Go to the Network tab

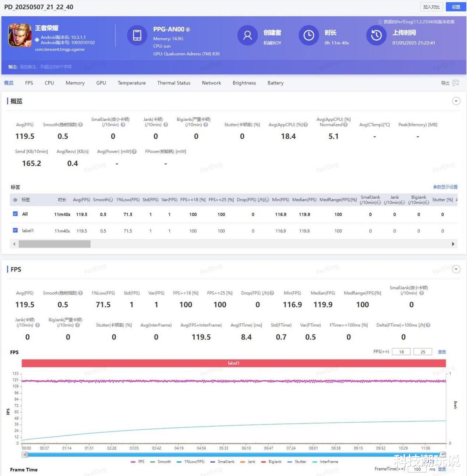[x=211, y=83]
